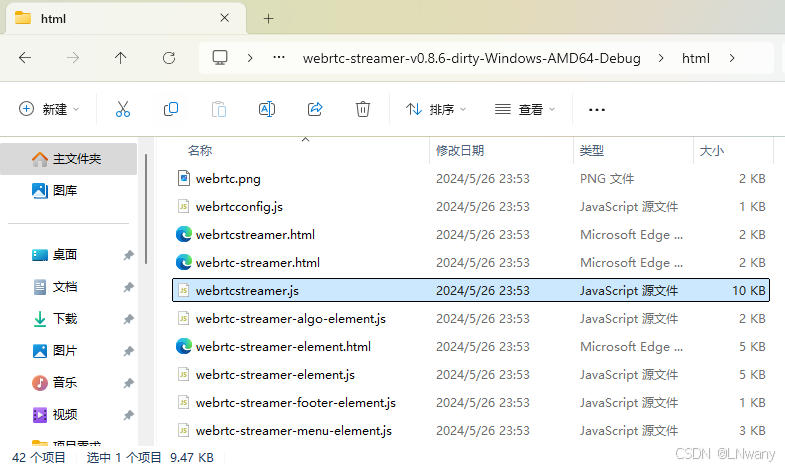Open 文档 in the sidebar
The image size is (785, 467).
point(54,287)
